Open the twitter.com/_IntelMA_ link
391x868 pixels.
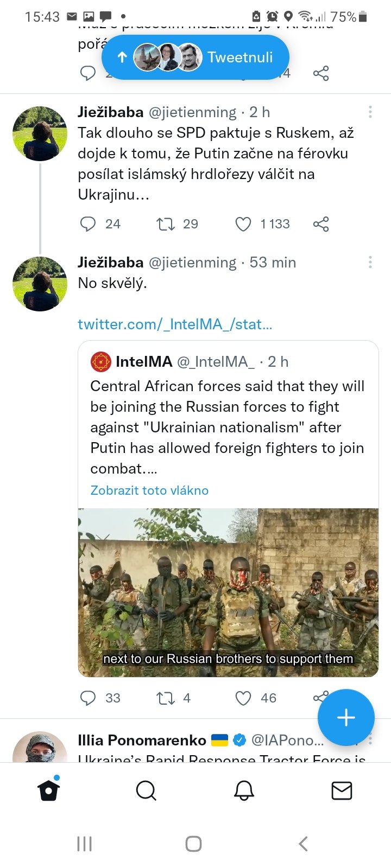point(175,324)
